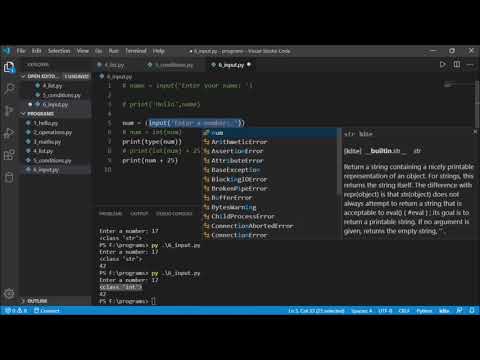Click unsaved dot on 6_input.py tab
This screenshot has height=360, width=480.
(x=249, y=65)
